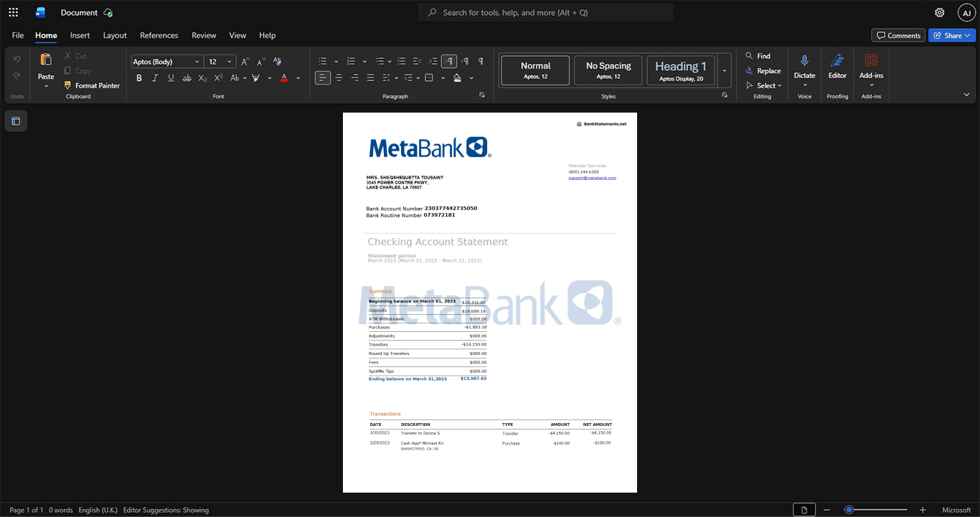Switch to the Insert tab

tap(80, 35)
